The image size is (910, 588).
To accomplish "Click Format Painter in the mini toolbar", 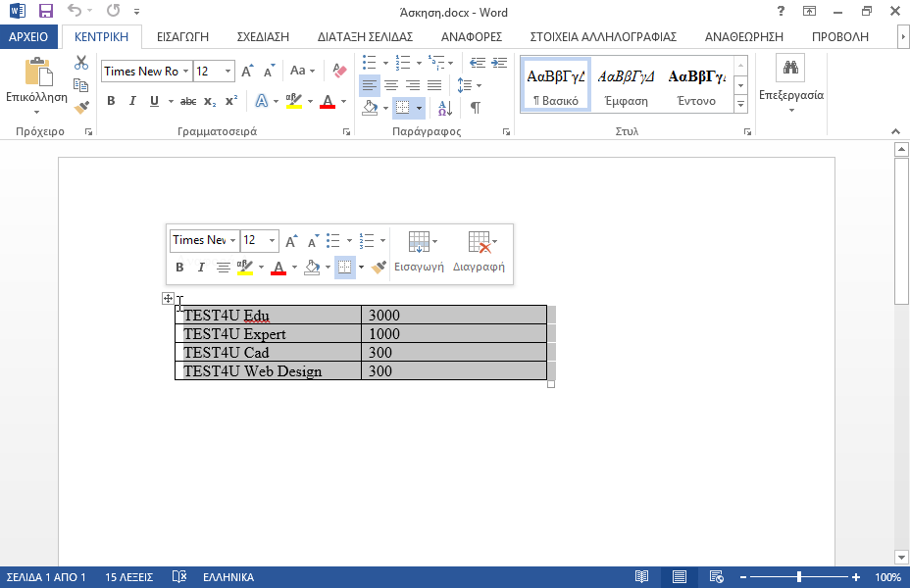I will coord(379,268).
